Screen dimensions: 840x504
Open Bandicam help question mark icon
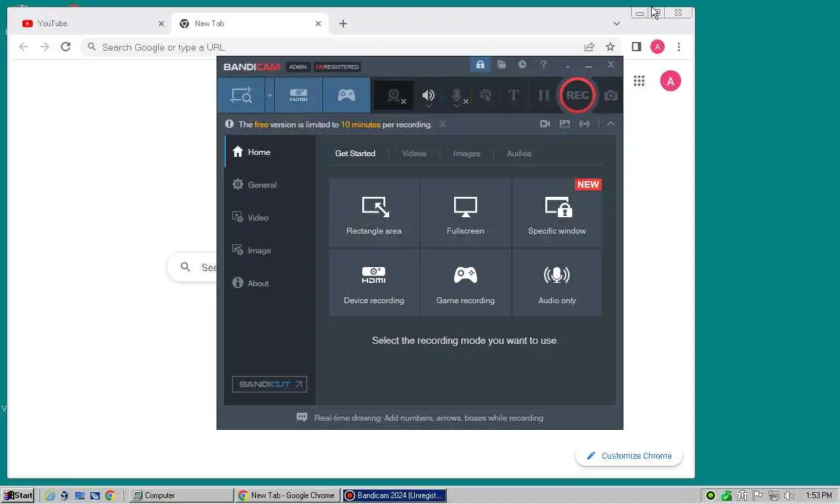[x=543, y=64]
